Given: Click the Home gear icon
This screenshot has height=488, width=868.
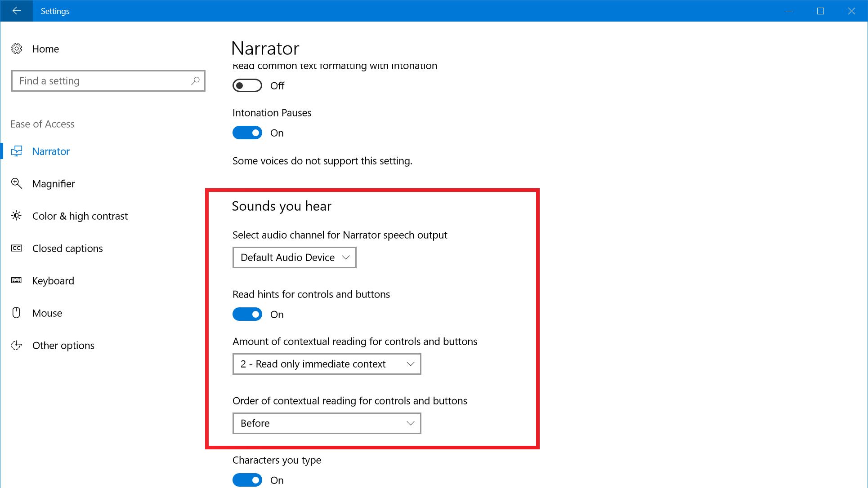Looking at the screenshot, I should point(17,49).
